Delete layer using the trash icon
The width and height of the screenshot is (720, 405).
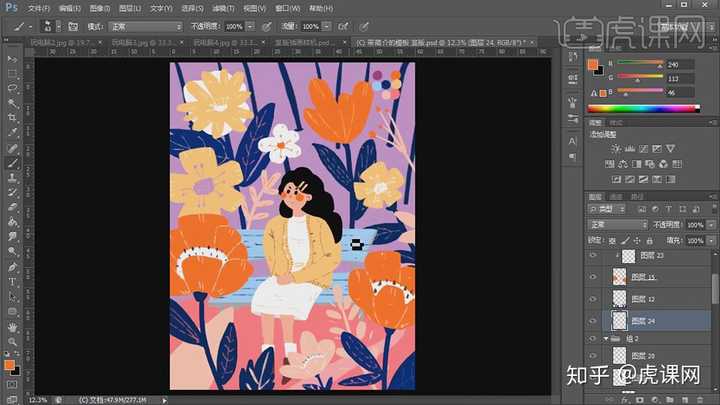click(x=700, y=400)
